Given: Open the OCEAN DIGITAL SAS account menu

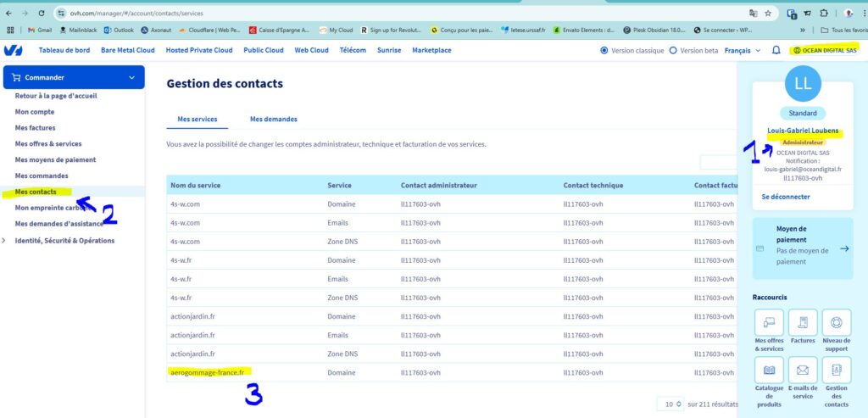Looking at the screenshot, I should (x=824, y=50).
